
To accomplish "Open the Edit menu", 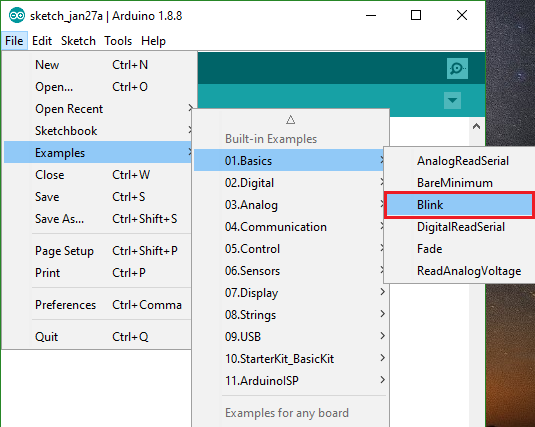I will (42, 41).
